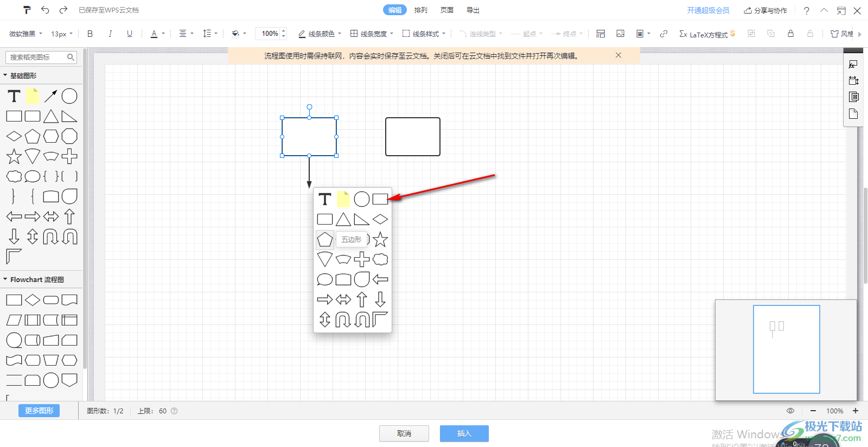This screenshot has width=868, height=447.
Task: Switch to the 排列 tab
Action: click(421, 10)
